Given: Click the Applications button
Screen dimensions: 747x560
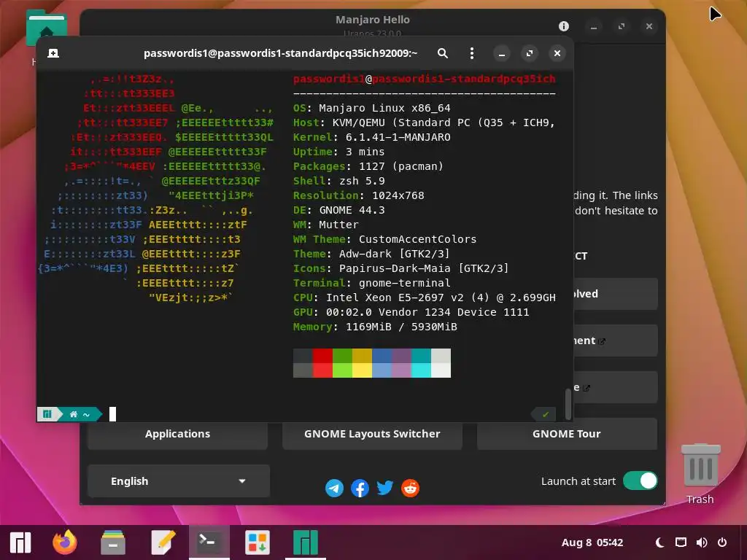Looking at the screenshot, I should tap(178, 434).
